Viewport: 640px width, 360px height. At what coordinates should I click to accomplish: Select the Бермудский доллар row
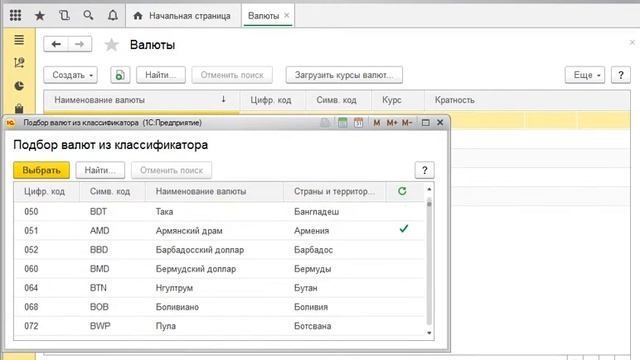219,269
